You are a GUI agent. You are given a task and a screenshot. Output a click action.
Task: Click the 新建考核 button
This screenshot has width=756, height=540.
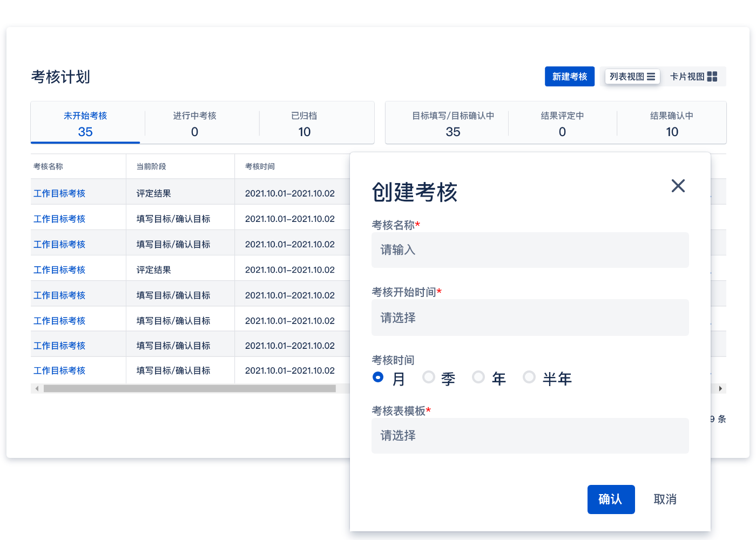pos(569,77)
